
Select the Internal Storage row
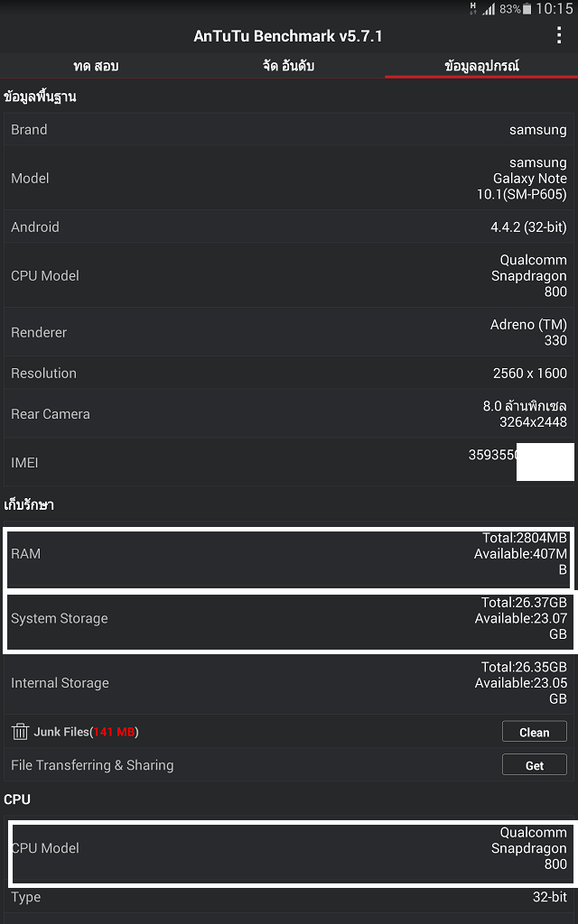(x=289, y=684)
